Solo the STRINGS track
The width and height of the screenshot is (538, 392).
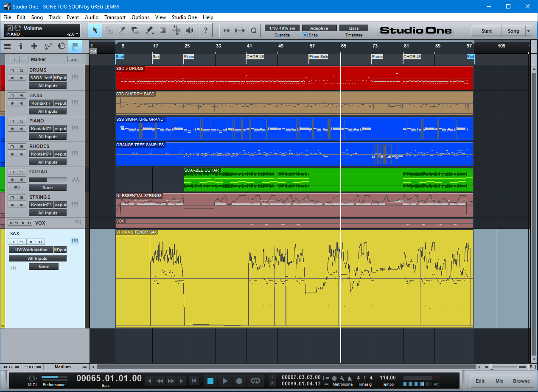[21, 197]
